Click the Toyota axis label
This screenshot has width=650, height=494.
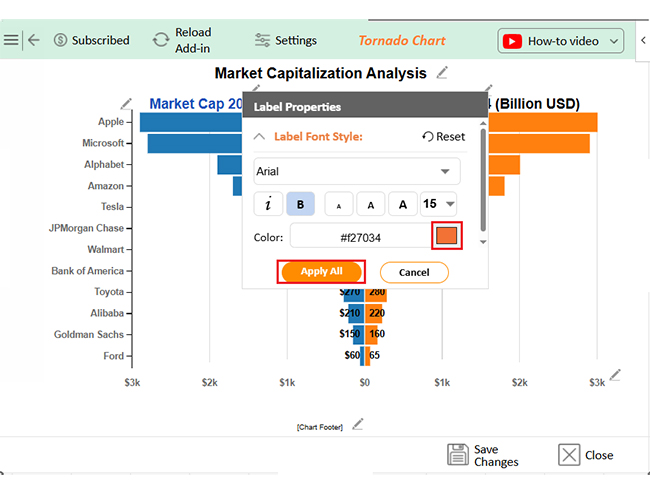point(109,292)
